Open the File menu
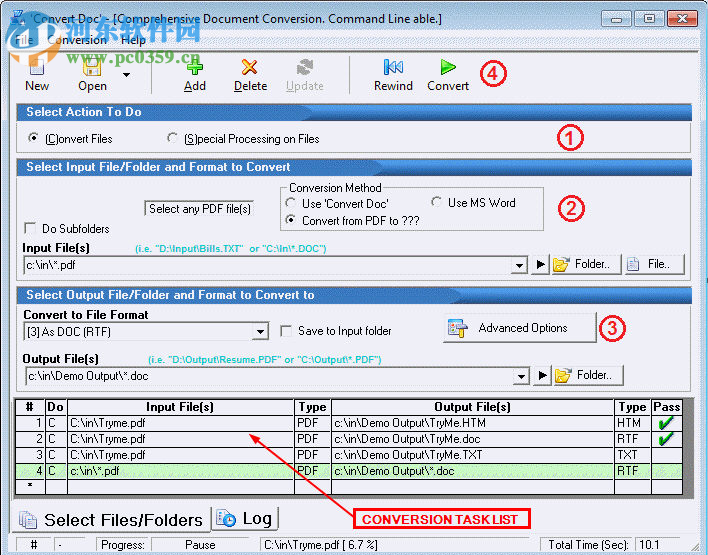Screen dimensions: 708x555 coord(24,40)
